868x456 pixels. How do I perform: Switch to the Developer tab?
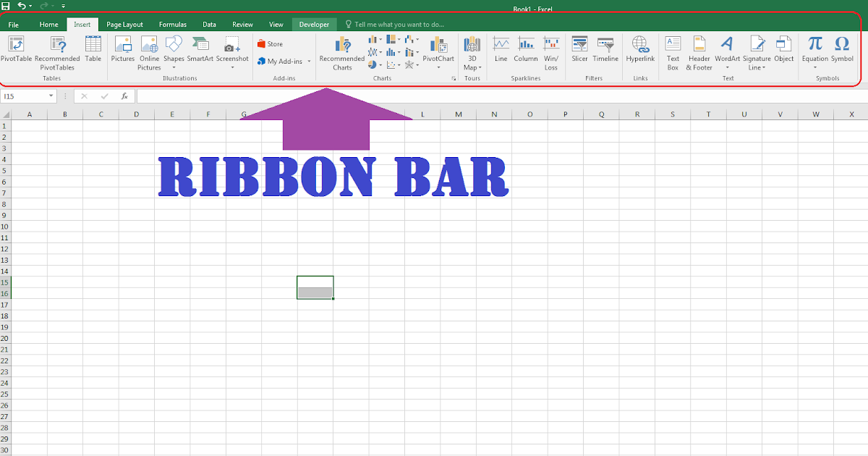coord(314,24)
